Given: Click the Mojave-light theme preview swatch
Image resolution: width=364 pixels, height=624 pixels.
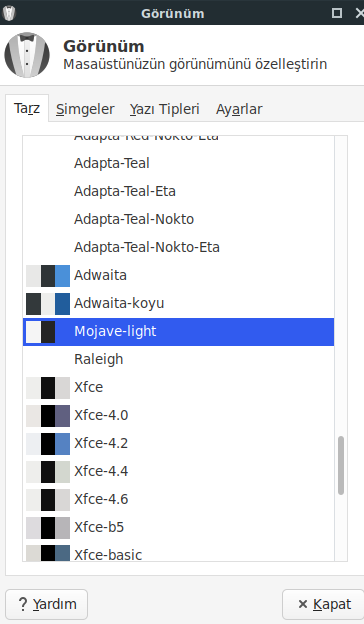Looking at the screenshot, I should pos(41,332).
